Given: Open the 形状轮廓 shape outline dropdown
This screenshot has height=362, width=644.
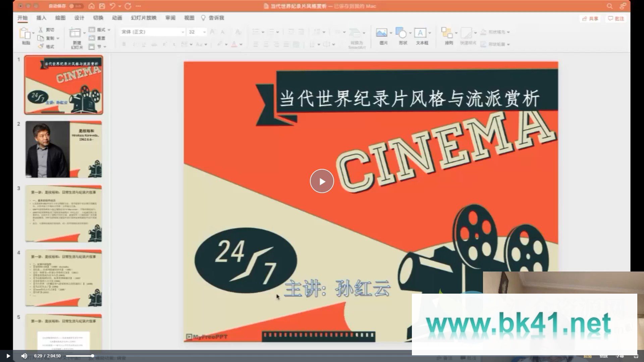Looking at the screenshot, I should 495,44.
